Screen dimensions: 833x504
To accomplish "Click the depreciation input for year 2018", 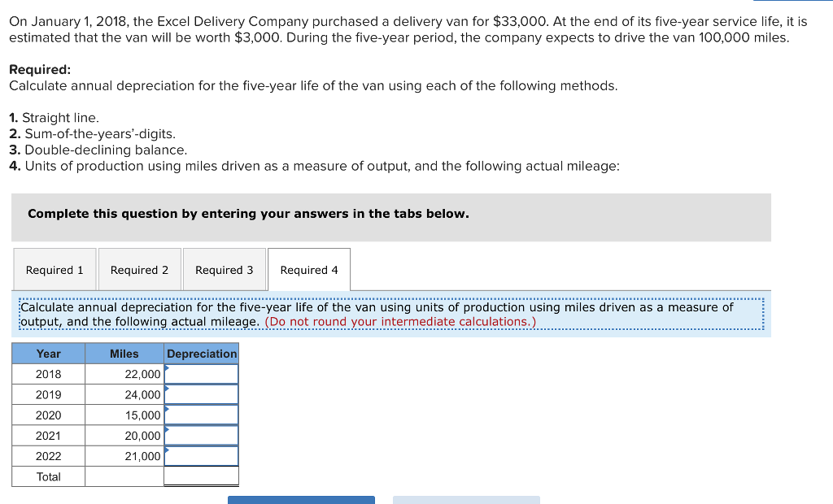I will [202, 374].
